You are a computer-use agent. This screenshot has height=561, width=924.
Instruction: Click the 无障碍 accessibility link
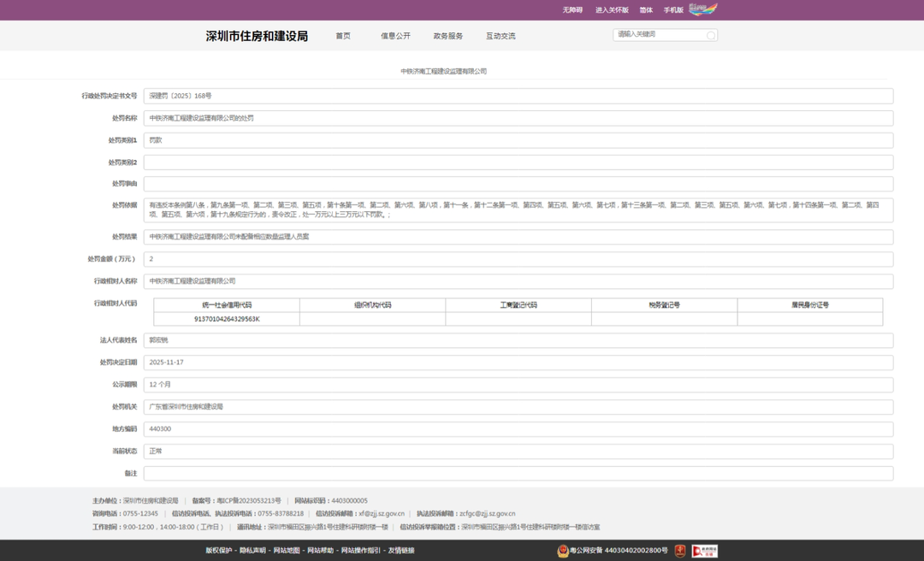572,10
